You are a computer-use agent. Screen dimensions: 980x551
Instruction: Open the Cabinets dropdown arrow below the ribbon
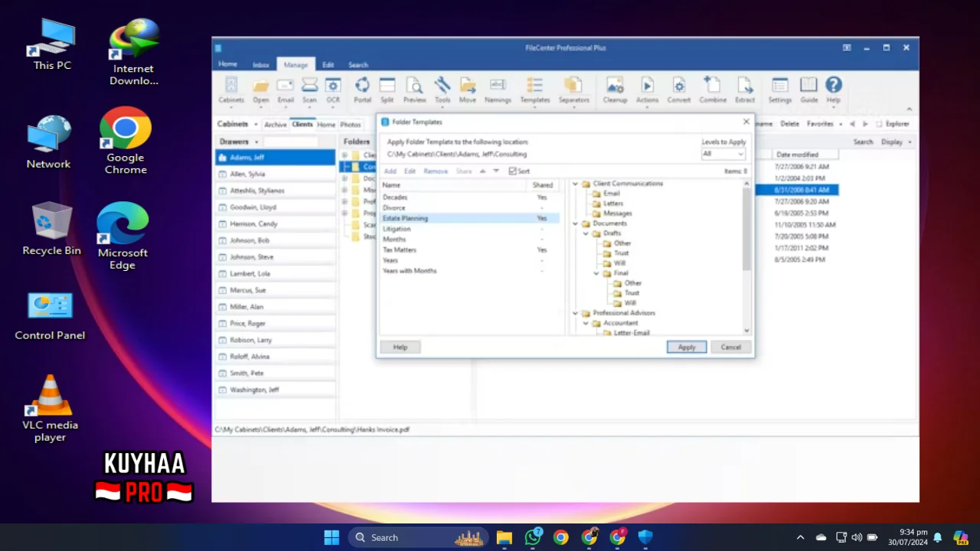[256, 124]
